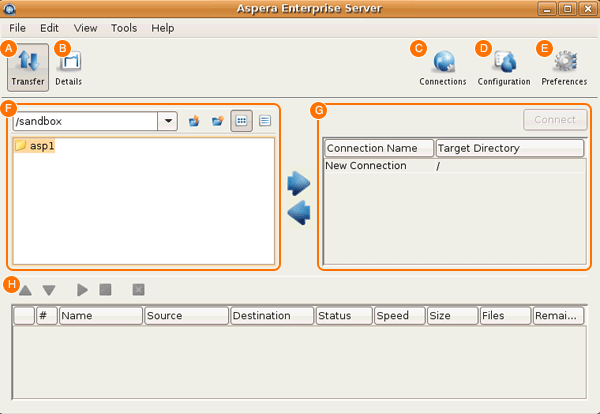Click the download left-arrow
This screenshot has width=600, height=414.
pyautogui.click(x=298, y=213)
